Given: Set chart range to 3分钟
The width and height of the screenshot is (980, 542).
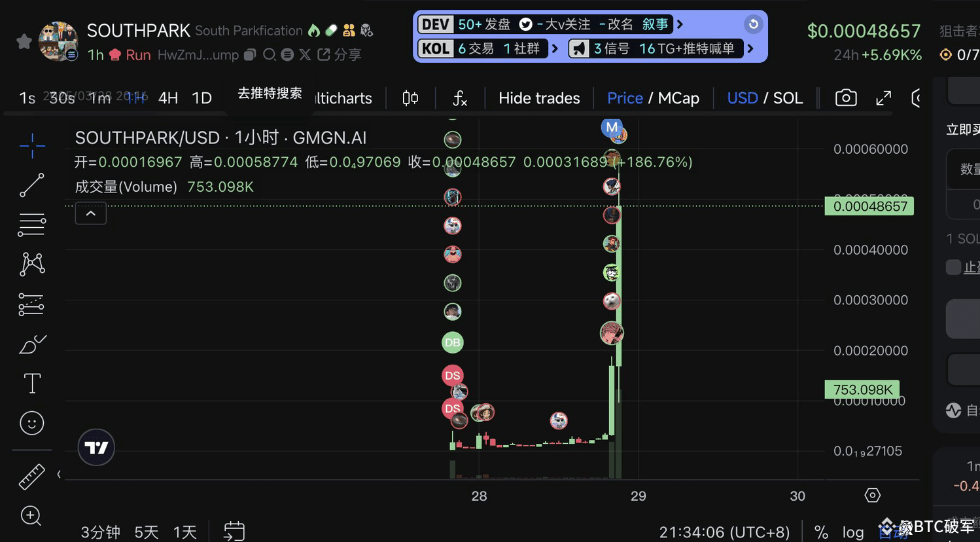Looking at the screenshot, I should point(100,532).
